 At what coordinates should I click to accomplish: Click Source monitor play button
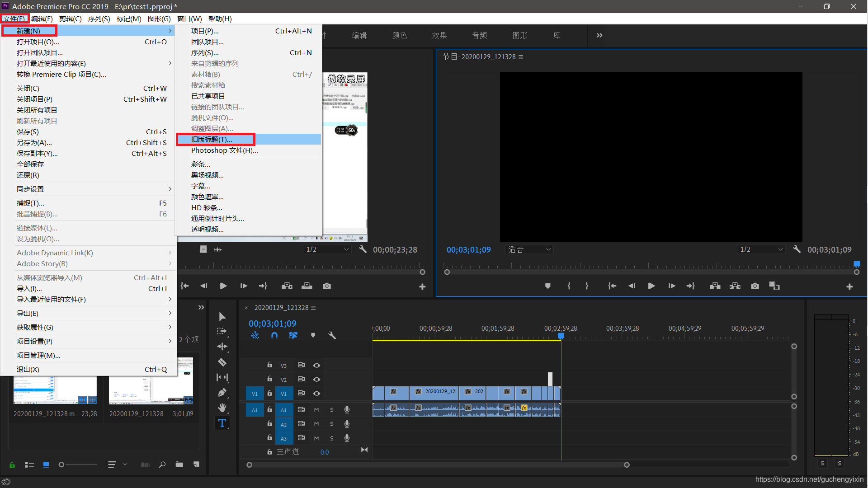tap(223, 286)
